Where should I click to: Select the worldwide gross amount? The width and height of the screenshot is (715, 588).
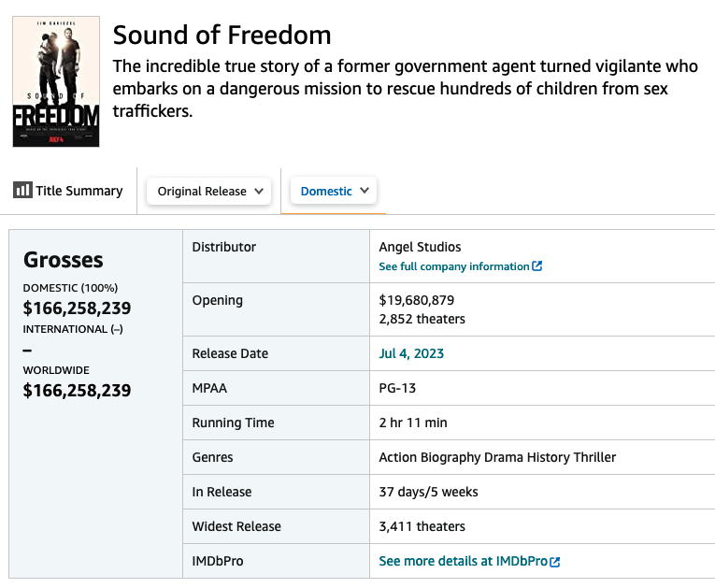pyautogui.click(x=77, y=391)
